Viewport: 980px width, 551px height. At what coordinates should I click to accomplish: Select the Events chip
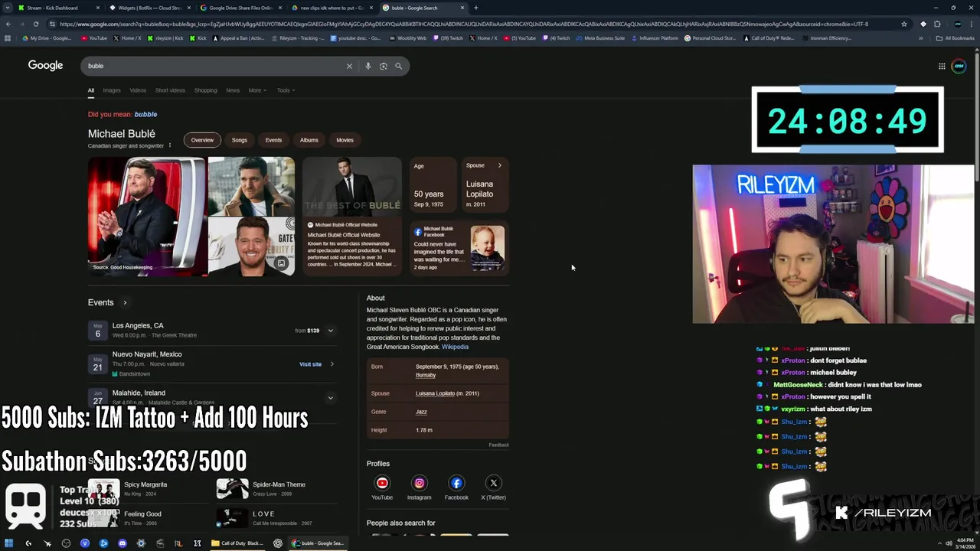[x=273, y=140]
